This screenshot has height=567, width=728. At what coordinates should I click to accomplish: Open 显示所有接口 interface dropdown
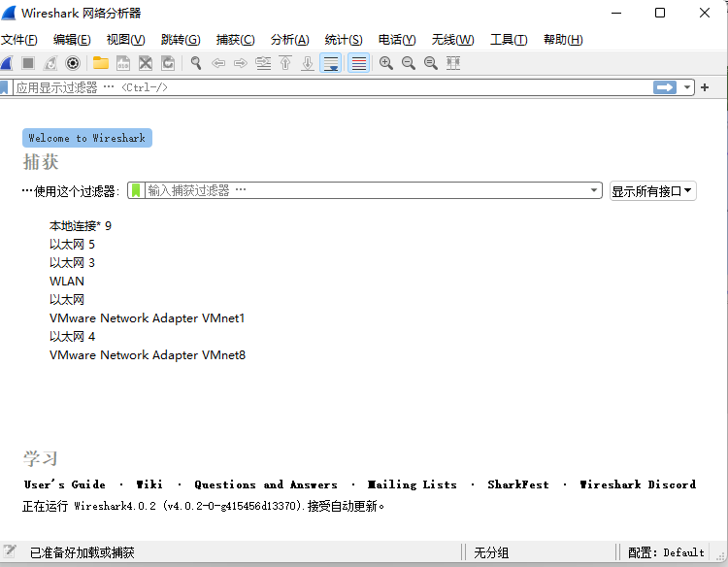coord(652,191)
